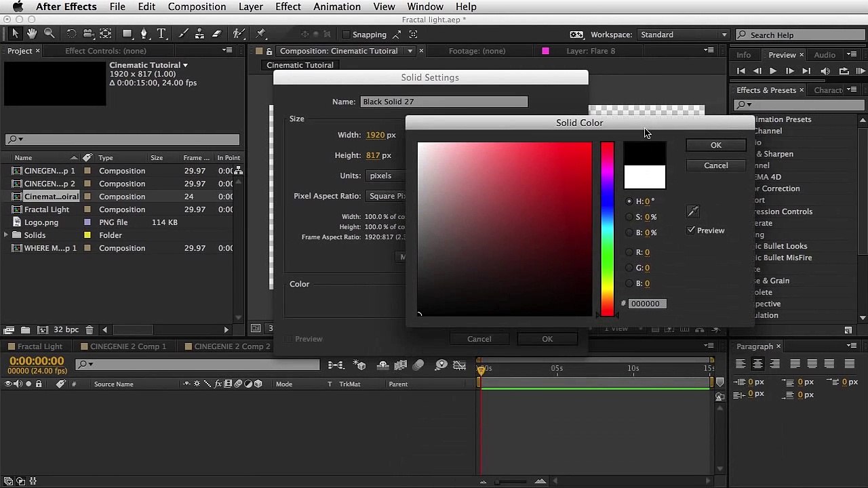Click the saturation-brightness color field
Screen dimensions: 868x488
505,229
